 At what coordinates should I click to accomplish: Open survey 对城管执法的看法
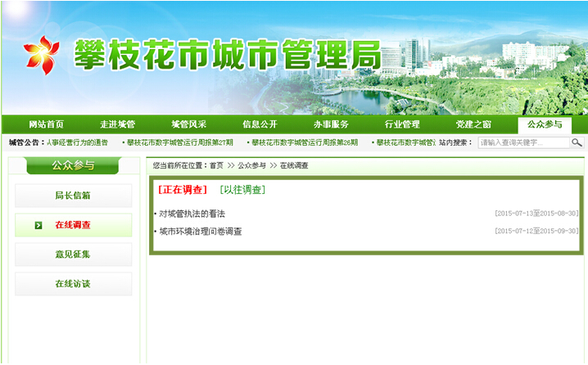pos(192,214)
